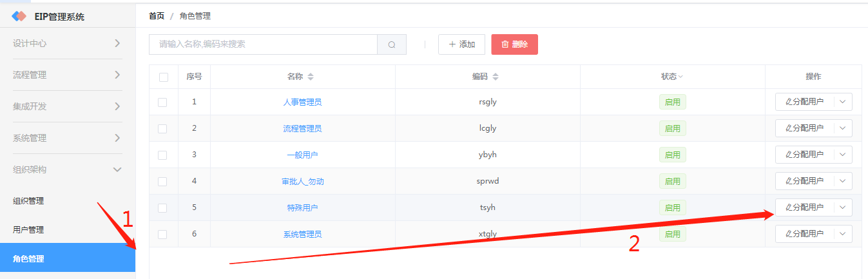Click the code cell xtgly

point(488,234)
